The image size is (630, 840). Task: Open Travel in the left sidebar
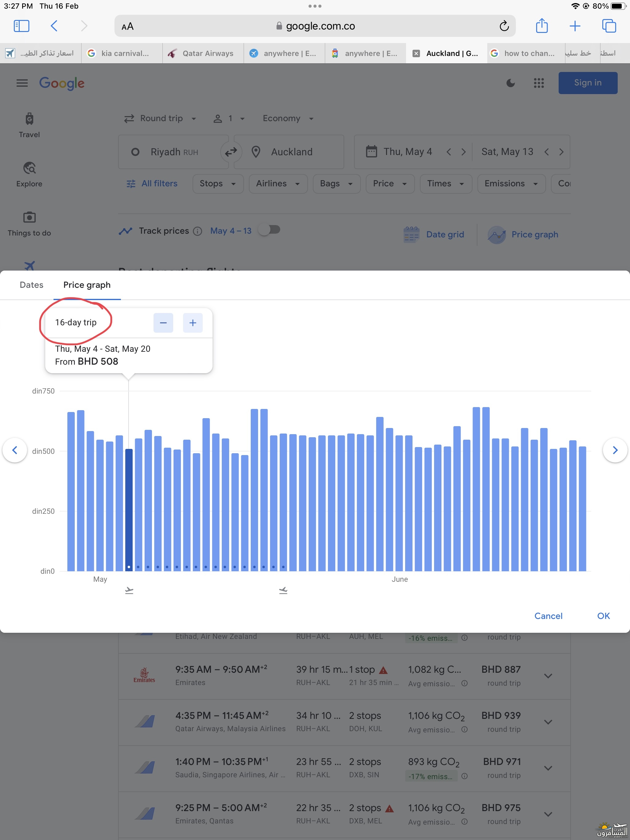[x=29, y=125]
